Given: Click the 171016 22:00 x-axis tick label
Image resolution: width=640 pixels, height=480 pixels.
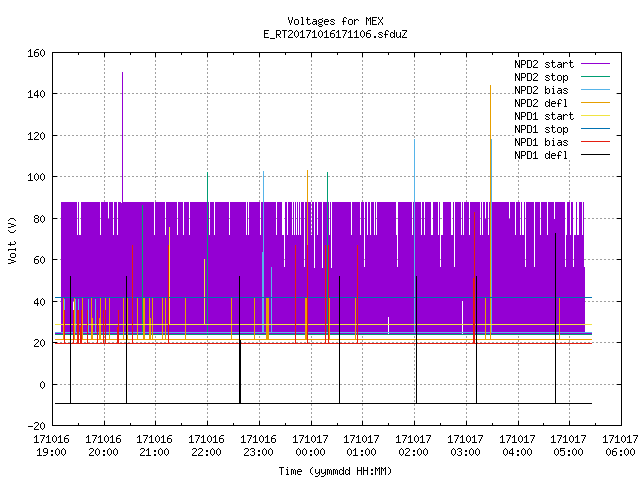Looking at the screenshot, I should (206, 446).
